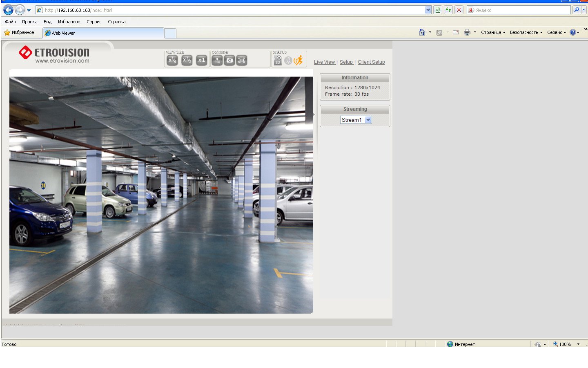Image resolution: width=588 pixels, height=368 pixels.
Task: Expand the address bar history dropdown
Action: [428, 10]
